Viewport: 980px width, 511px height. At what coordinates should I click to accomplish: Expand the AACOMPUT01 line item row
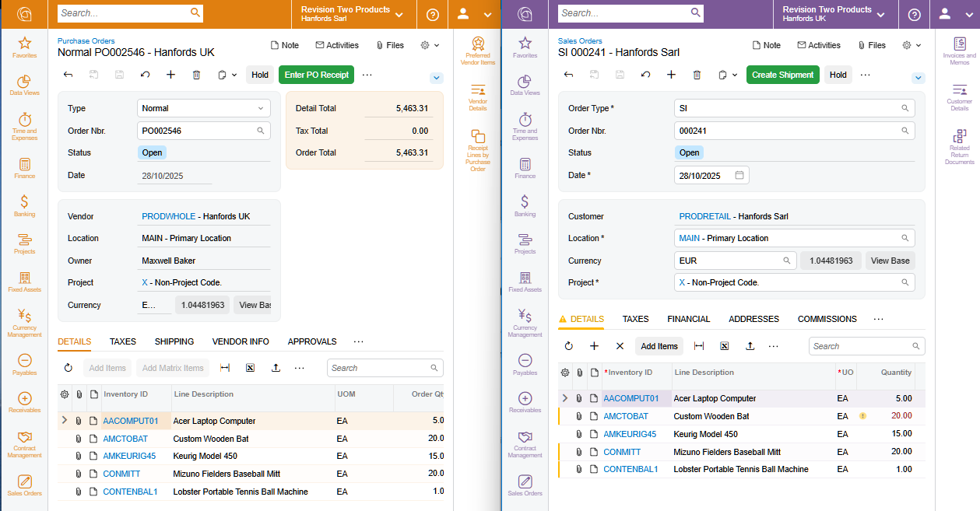(65, 419)
